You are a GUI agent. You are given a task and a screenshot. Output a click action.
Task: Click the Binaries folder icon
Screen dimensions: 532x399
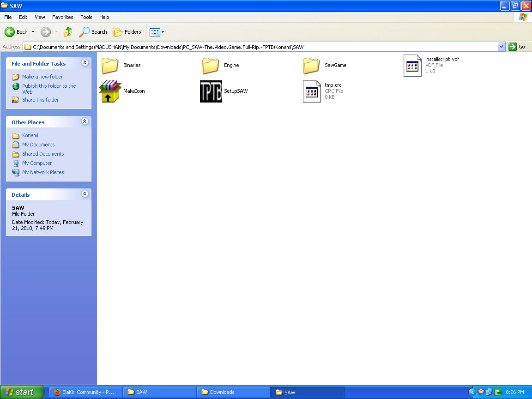110,66
